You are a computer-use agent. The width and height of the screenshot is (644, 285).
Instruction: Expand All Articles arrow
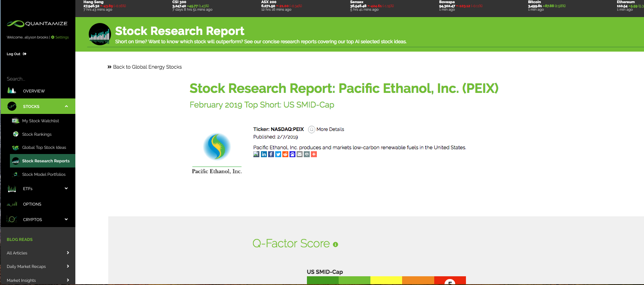coord(68,253)
